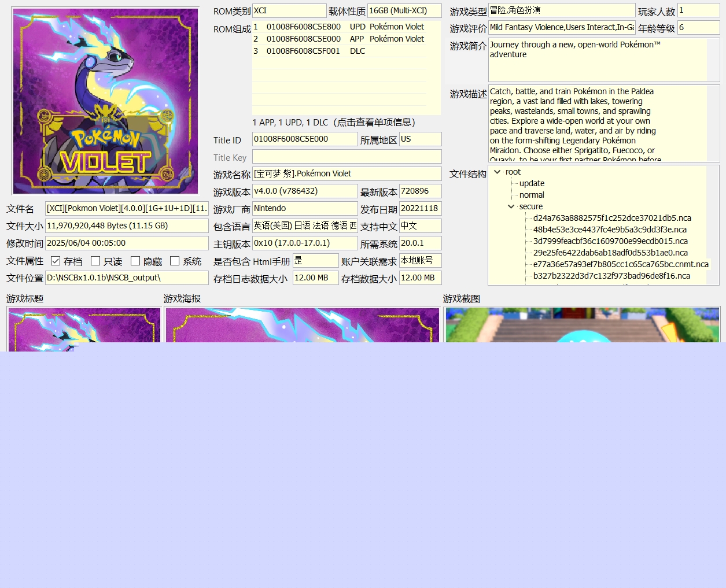This screenshot has height=588, width=726.
Task: Click the 载体性质 16GB field
Action: pos(404,11)
